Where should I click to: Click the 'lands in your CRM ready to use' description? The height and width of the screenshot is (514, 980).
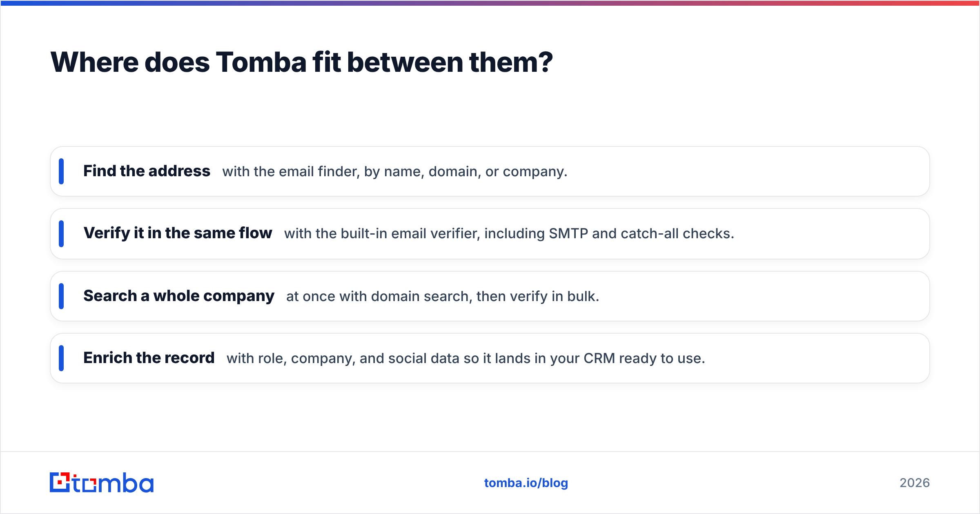(466, 359)
